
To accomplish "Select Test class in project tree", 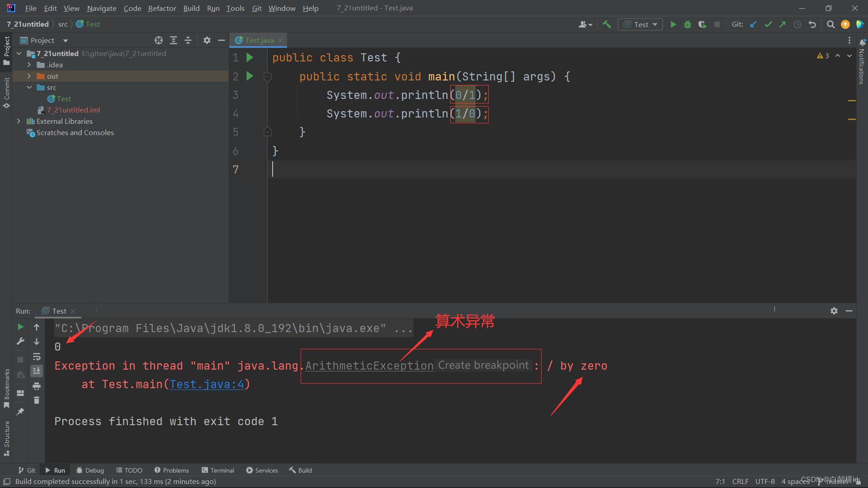I will pos(59,99).
